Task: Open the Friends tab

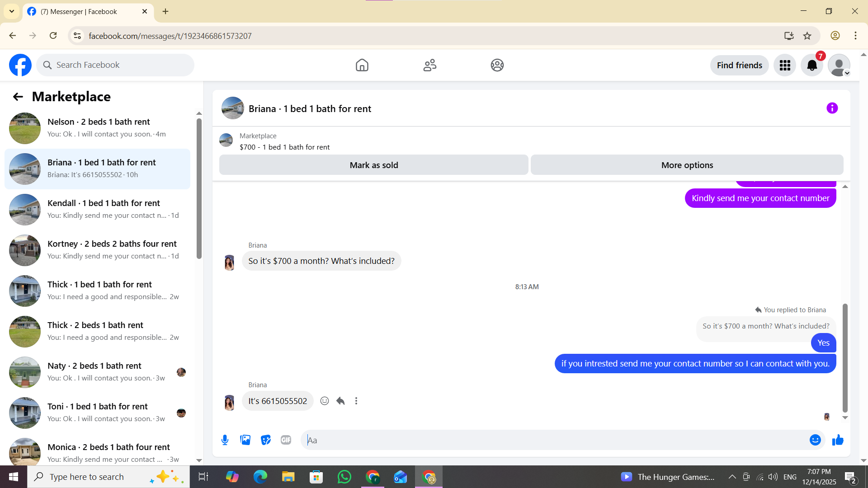Action: (429, 66)
